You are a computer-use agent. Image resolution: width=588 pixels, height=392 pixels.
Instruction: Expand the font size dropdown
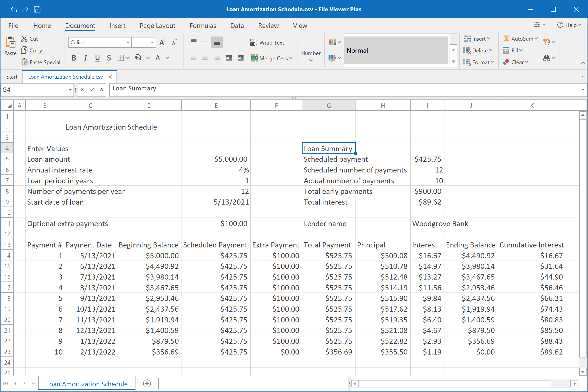click(152, 42)
